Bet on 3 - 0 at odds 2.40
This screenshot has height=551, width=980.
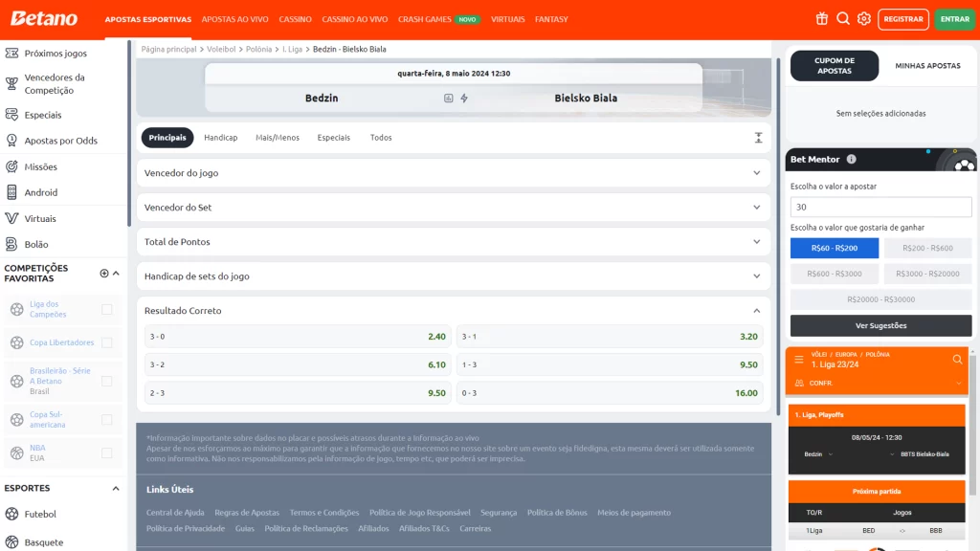298,337
